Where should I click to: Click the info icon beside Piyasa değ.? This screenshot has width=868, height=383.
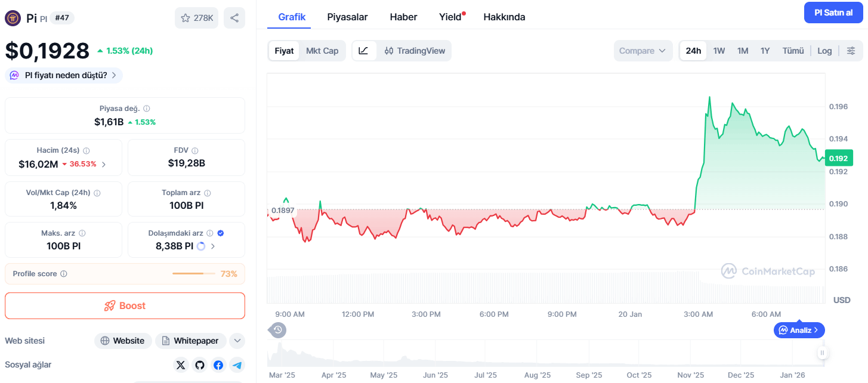coord(147,109)
